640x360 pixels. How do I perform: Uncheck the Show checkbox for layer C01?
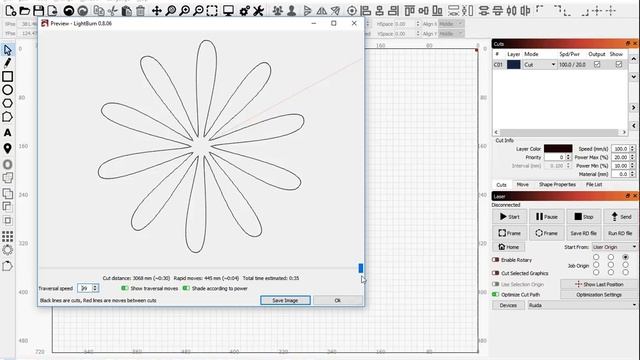(619, 64)
